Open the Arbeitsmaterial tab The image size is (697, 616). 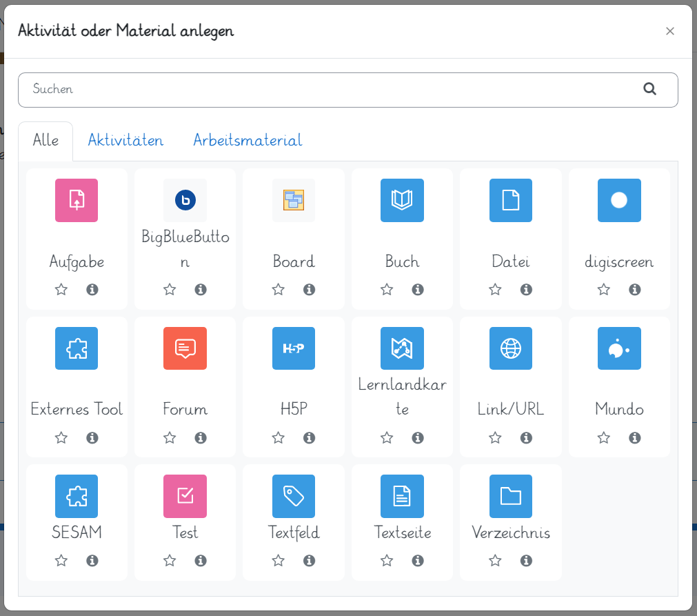click(248, 140)
